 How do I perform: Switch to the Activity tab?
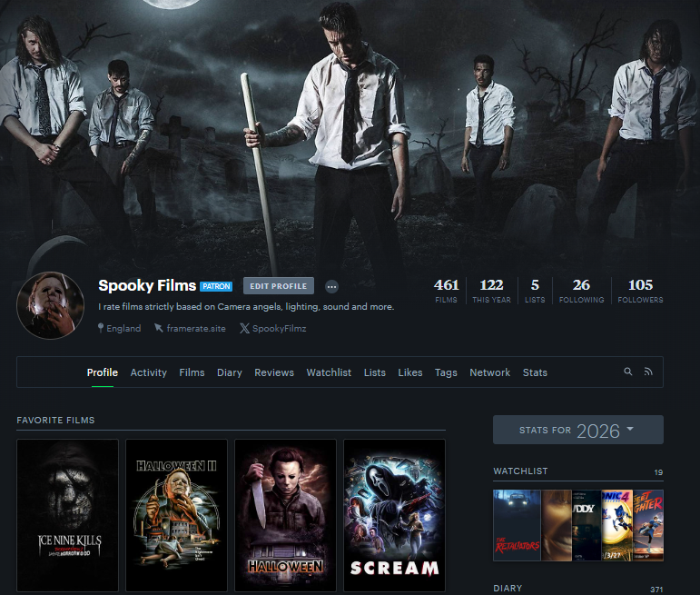click(x=148, y=372)
